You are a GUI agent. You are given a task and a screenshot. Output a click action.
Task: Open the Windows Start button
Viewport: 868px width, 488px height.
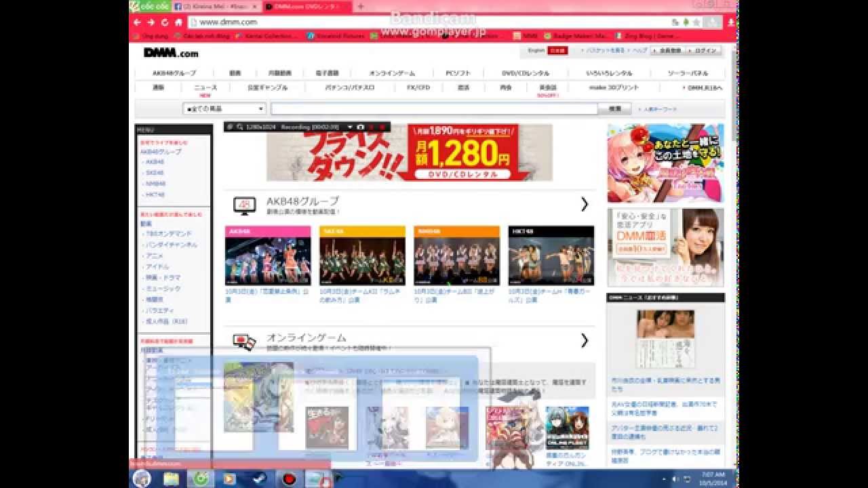coord(142,479)
